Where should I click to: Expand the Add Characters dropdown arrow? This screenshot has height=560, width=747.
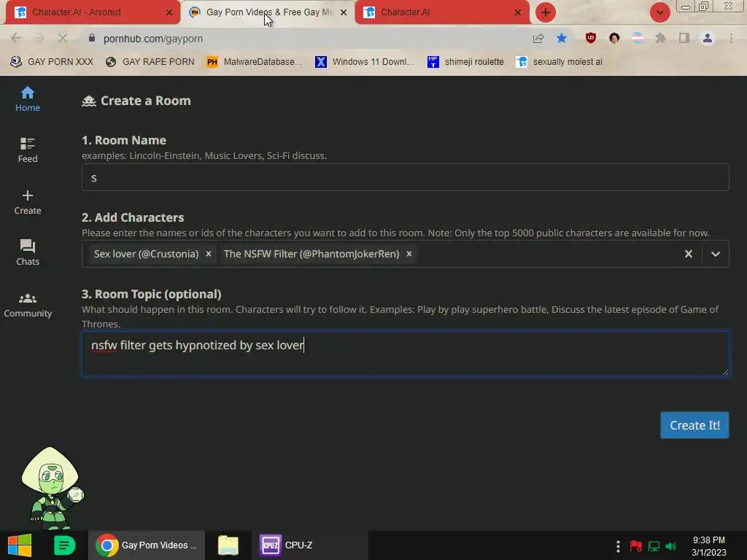pyautogui.click(x=715, y=254)
